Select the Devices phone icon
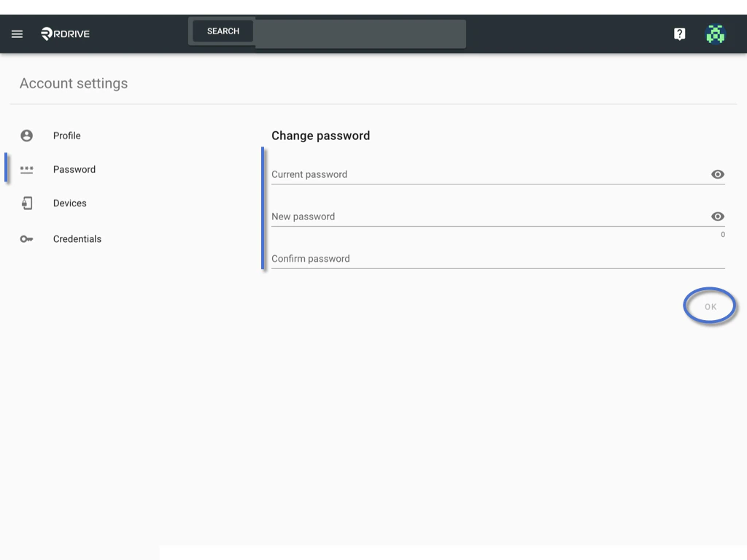Screen dimensions: 747x560 pos(27,203)
